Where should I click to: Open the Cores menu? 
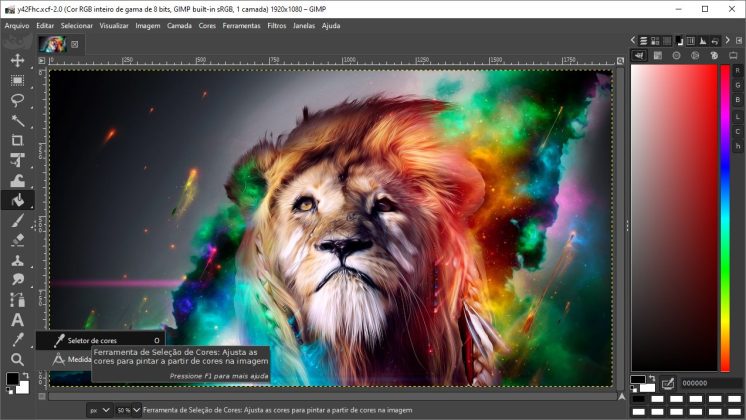click(x=207, y=26)
